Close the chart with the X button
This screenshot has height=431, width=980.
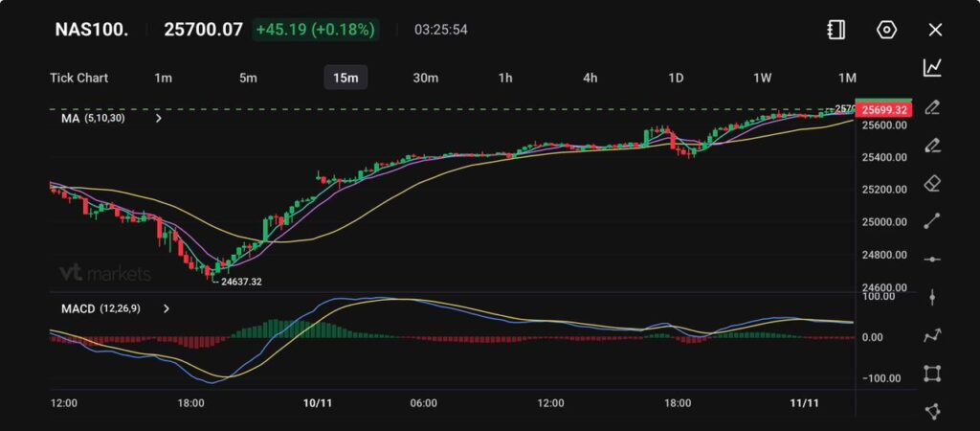click(935, 30)
